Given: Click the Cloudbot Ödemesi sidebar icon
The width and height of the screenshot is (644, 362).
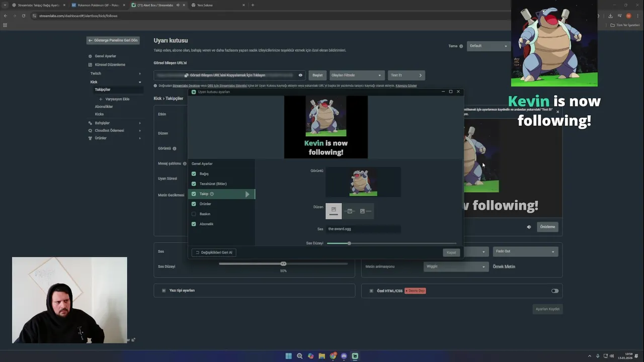Looking at the screenshot, I should click(90, 131).
